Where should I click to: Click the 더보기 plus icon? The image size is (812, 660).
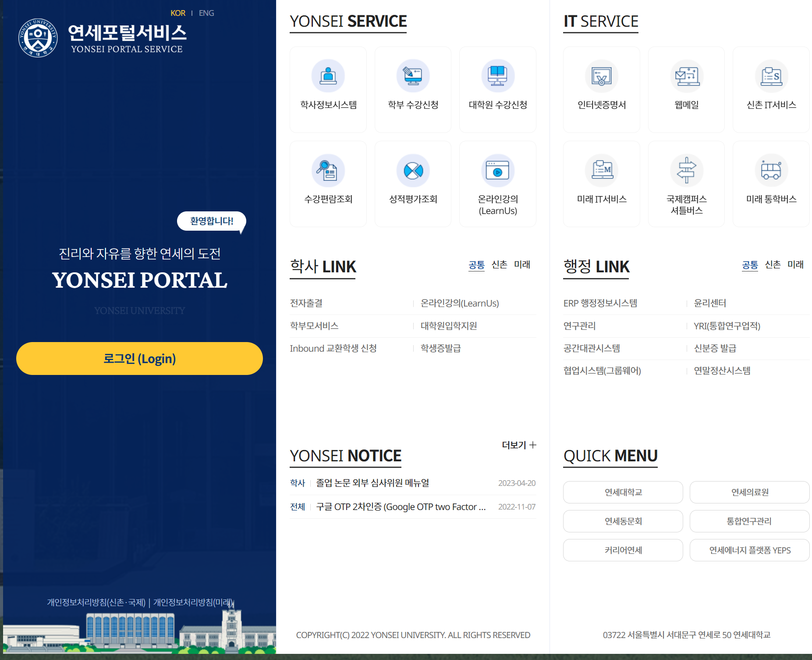[x=533, y=445]
